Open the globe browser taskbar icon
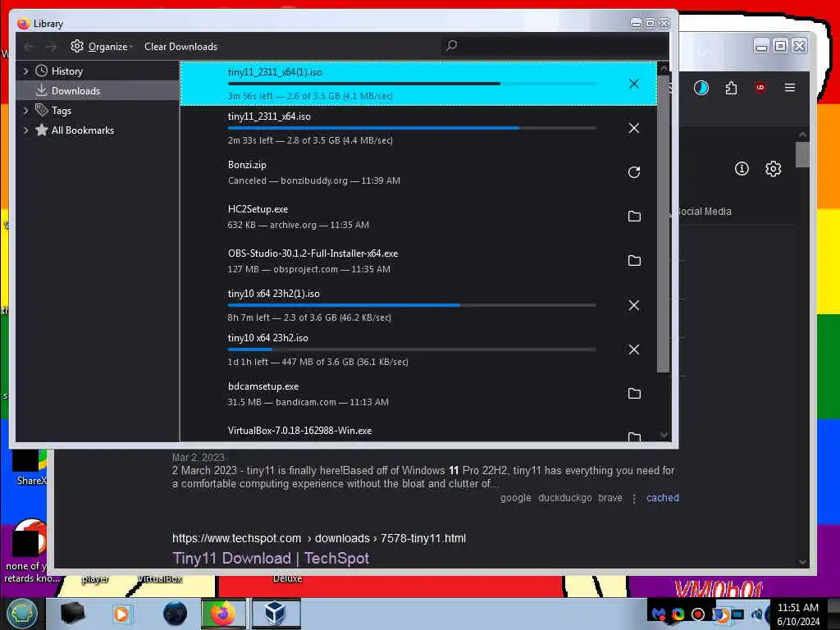This screenshot has width=840, height=630. pyautogui.click(x=176, y=614)
